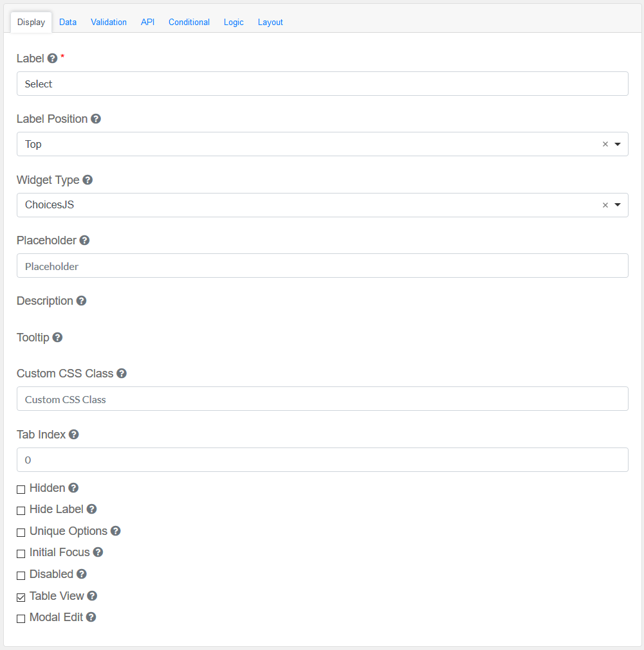Focus the Custom CSS Class input

pos(322,399)
